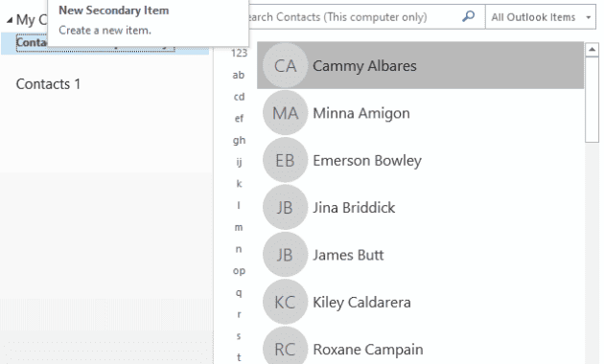Click the search magnifier icon
604x364 pixels.
pos(468,16)
